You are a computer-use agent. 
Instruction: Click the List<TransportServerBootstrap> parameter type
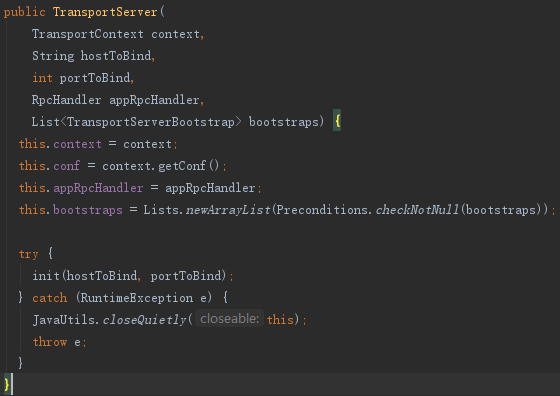click(x=136, y=122)
